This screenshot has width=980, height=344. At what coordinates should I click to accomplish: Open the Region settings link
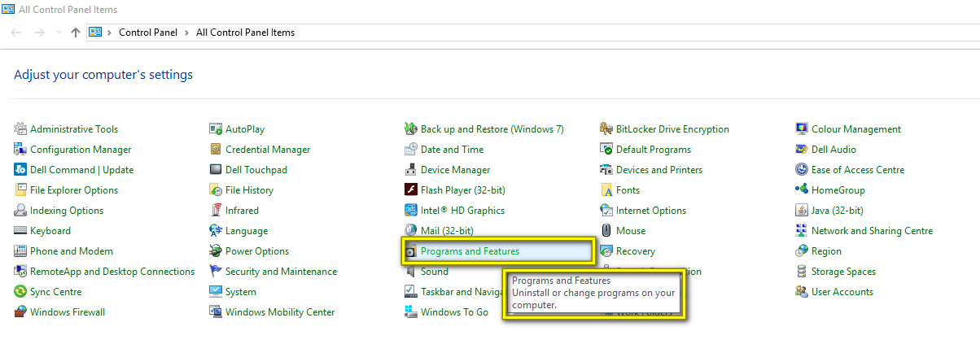point(827,251)
